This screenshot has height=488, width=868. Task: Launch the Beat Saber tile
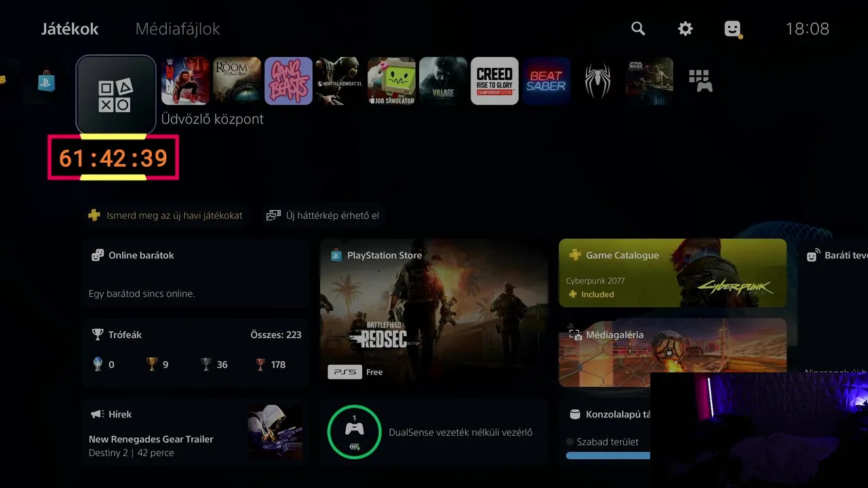pyautogui.click(x=547, y=81)
